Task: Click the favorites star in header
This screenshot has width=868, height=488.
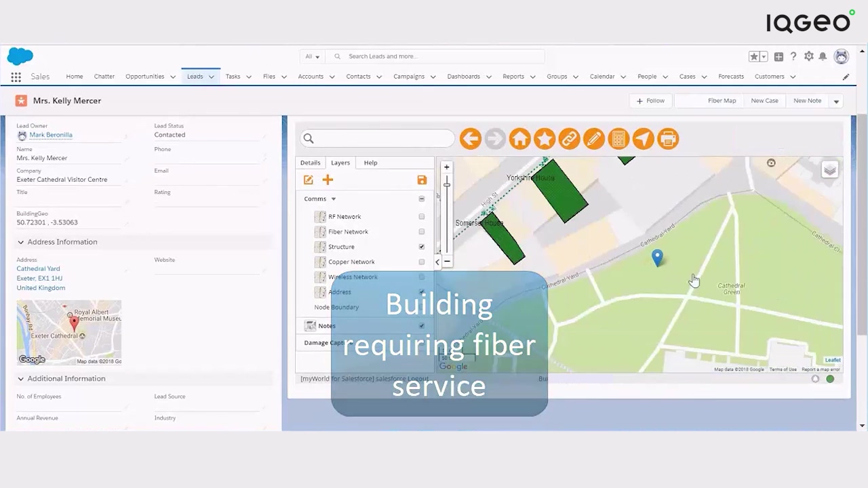Action: [x=753, y=57]
